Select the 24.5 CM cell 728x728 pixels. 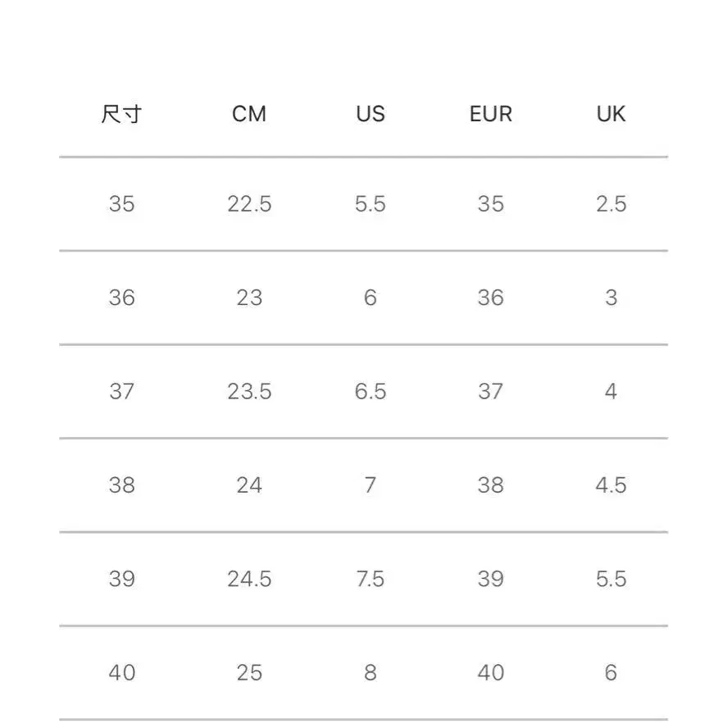coord(249,580)
